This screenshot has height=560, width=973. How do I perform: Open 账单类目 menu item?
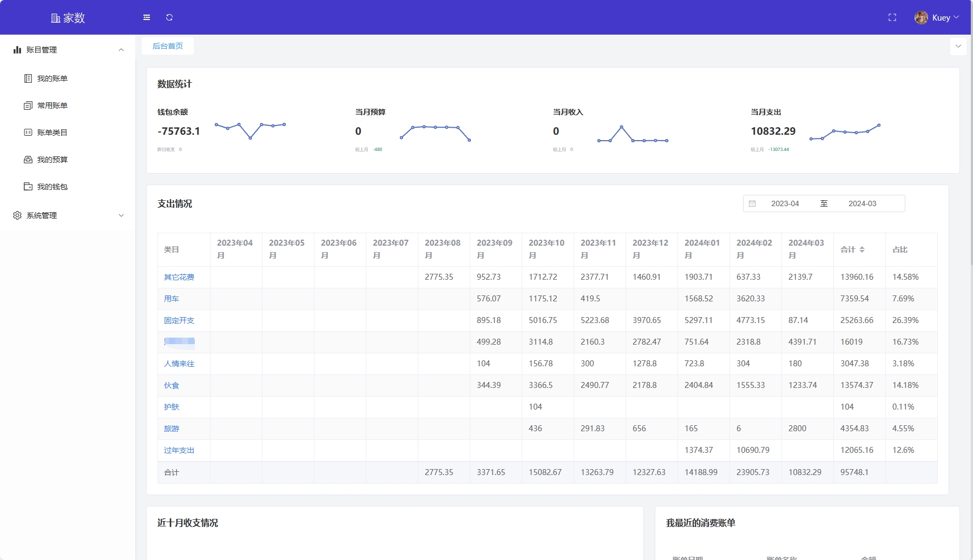click(68, 133)
